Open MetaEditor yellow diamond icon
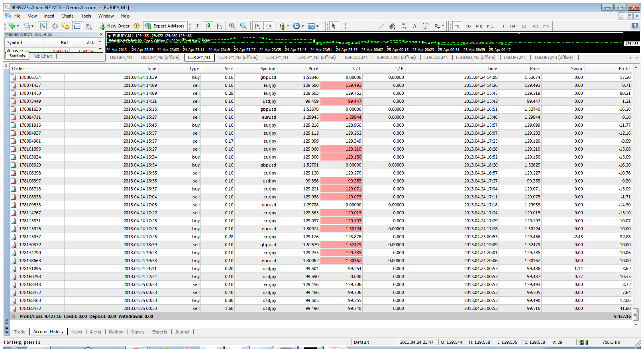 (x=137, y=26)
